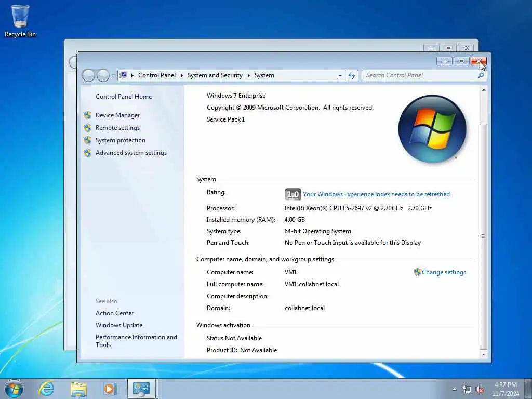This screenshot has width=532, height=399.
Task: Refresh the address bar location
Action: tap(352, 75)
